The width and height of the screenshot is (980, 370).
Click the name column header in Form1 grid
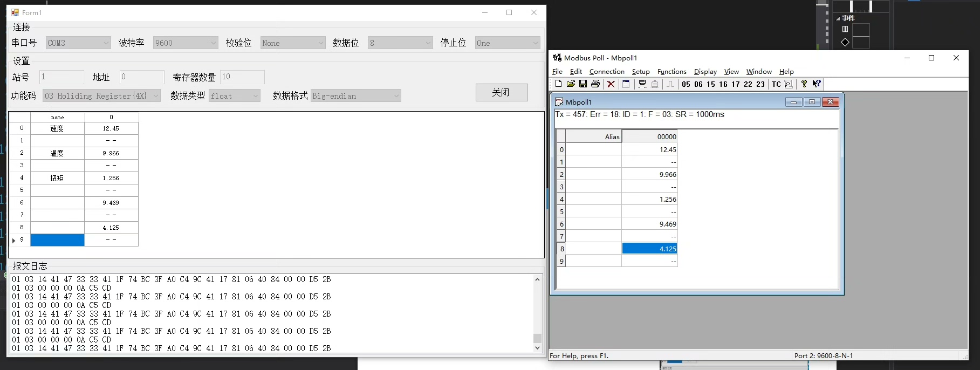[57, 117]
